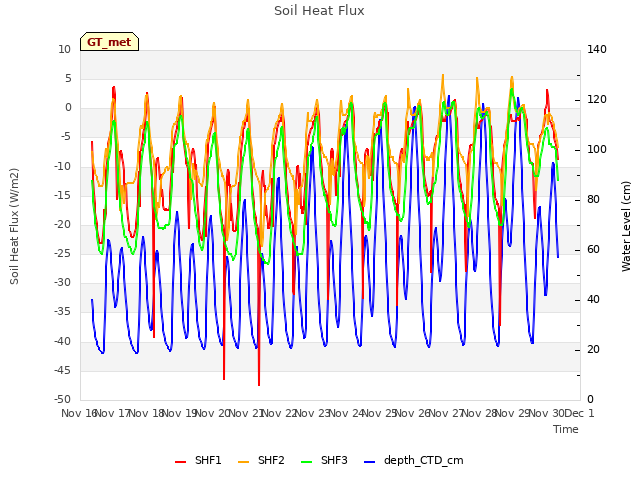Click the 10 left axis tick label

point(64,49)
